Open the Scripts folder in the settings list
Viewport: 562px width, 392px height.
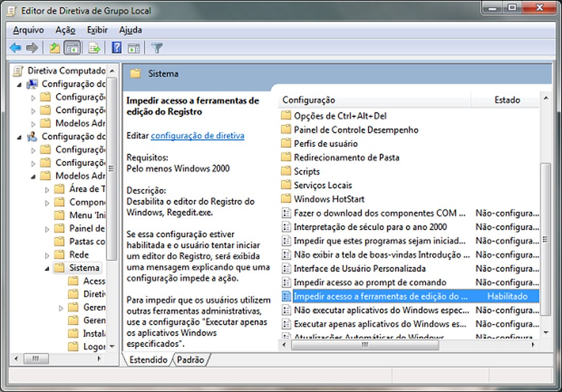click(x=307, y=171)
